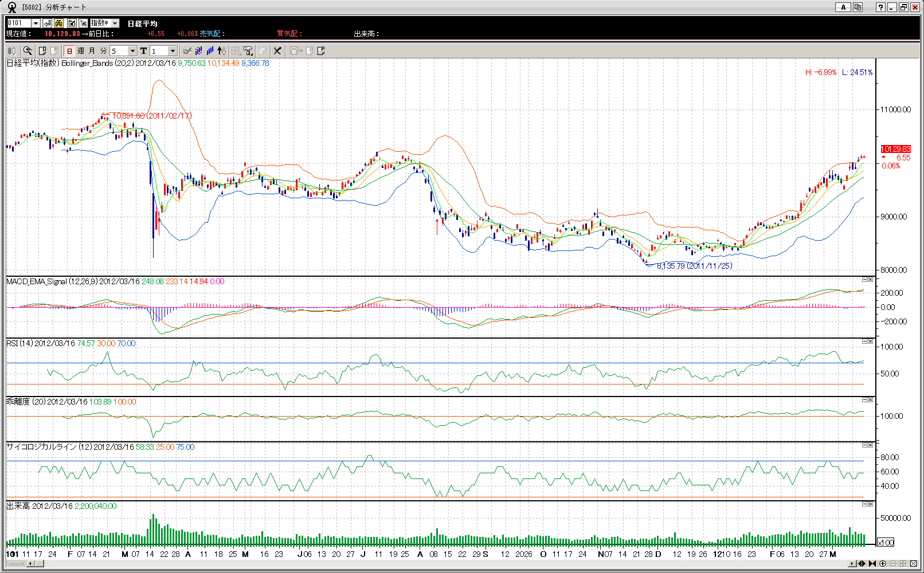
Task: Click the binoculars stock search icon
Action: (x=59, y=23)
